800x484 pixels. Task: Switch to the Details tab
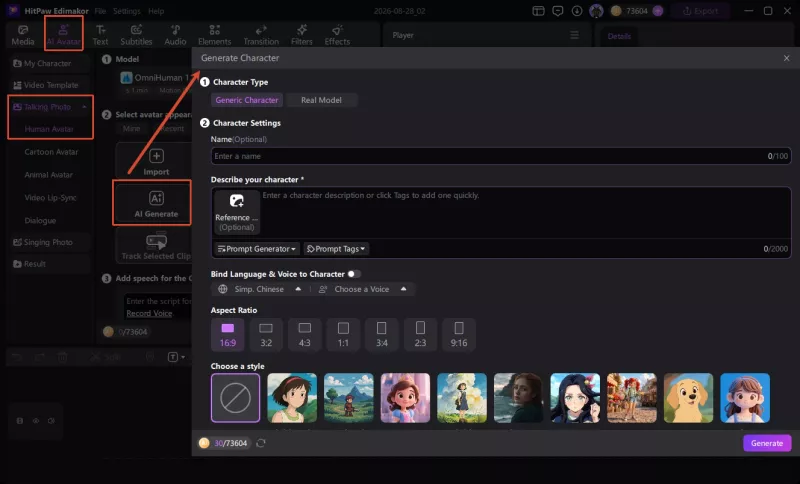click(x=619, y=36)
